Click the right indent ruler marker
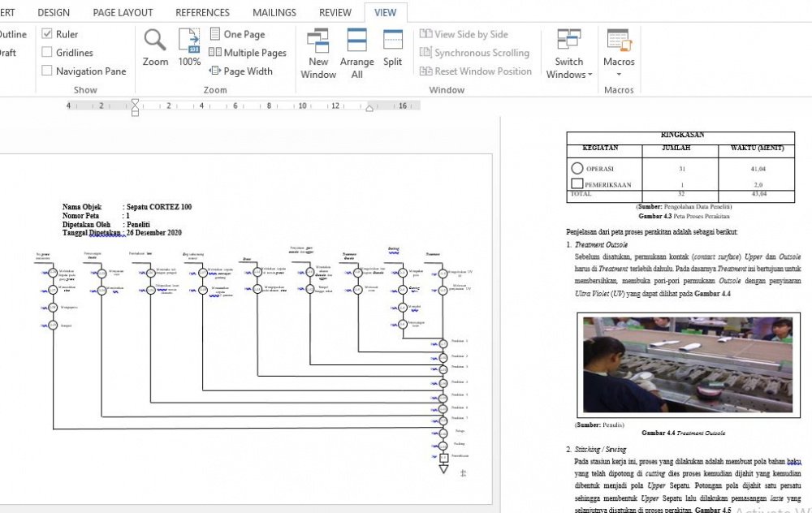812x513 pixels. 369,108
